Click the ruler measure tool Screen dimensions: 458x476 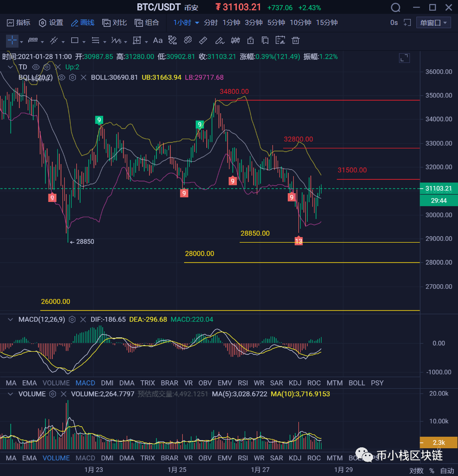pyautogui.click(x=202, y=40)
